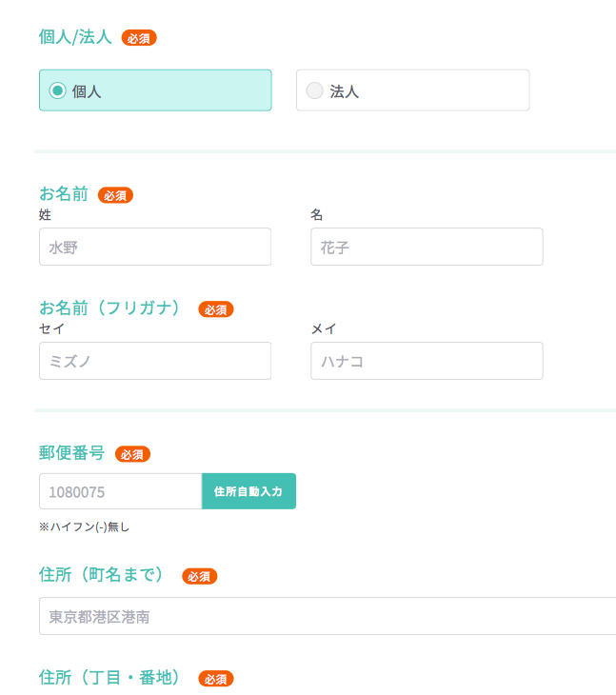Click the 必須 badge beside 個人/法人
Viewport: 616px width, 695px height.
(139, 38)
